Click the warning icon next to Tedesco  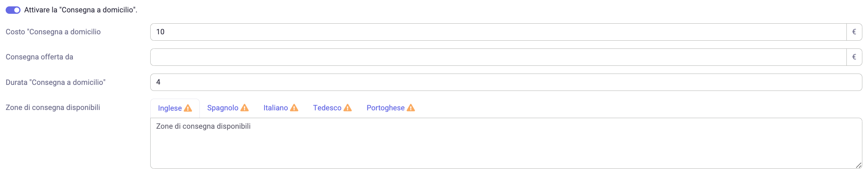tap(348, 108)
